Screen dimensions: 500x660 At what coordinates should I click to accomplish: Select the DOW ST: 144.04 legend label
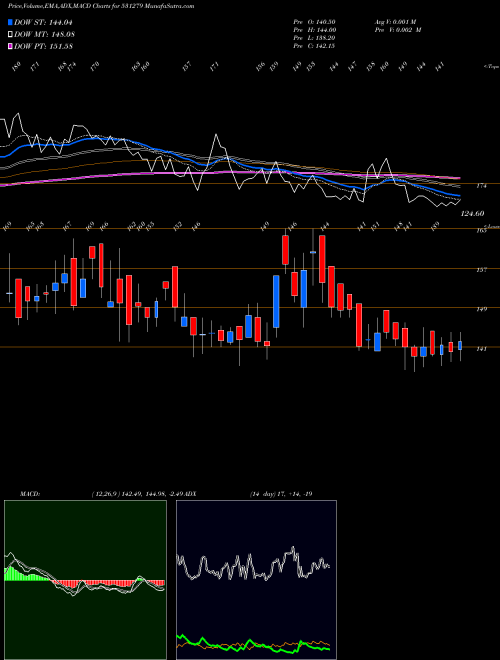(43, 23)
